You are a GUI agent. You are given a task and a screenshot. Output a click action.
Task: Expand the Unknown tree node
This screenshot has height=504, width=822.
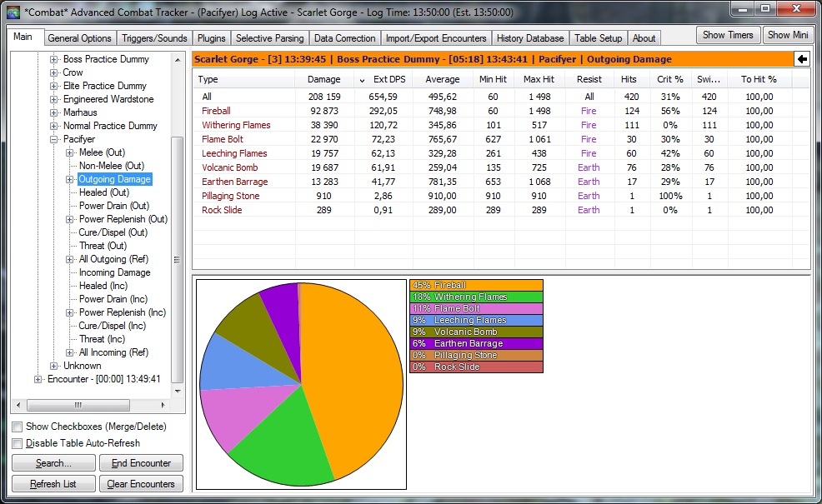click(53, 366)
